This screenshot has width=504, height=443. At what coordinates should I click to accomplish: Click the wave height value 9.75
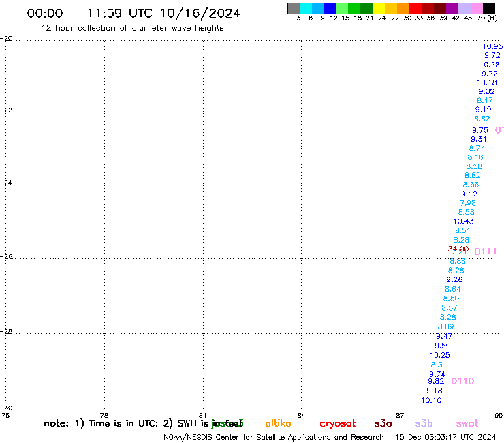[480, 130]
